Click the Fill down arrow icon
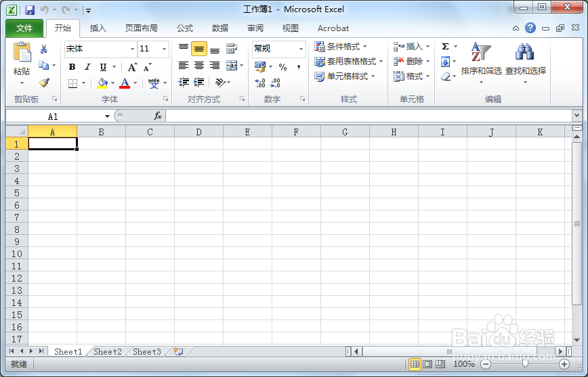The width and height of the screenshot is (588, 377). [445, 62]
